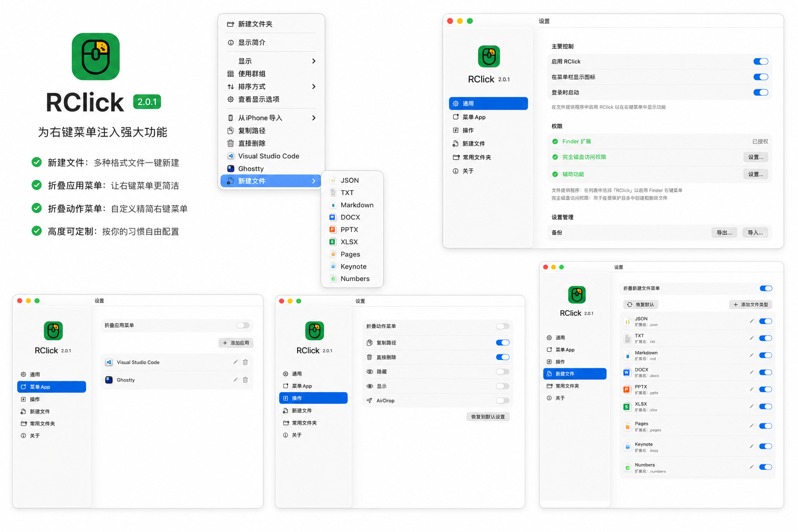Turn off 在菜单栏显示图标 switch

[761, 77]
